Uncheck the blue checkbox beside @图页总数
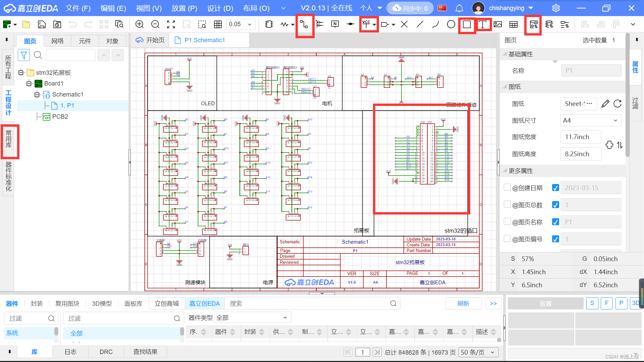The height and width of the screenshot is (362, 644). [555, 205]
